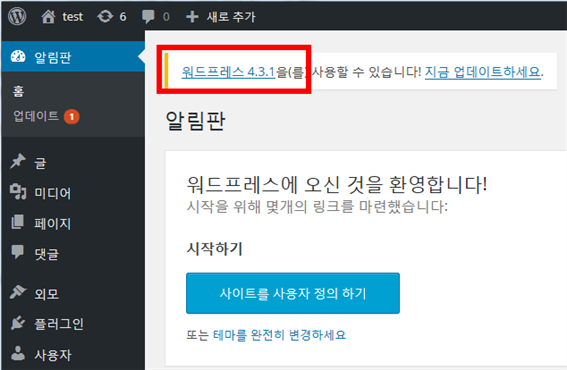Click the 알림판 page heading

click(x=195, y=120)
